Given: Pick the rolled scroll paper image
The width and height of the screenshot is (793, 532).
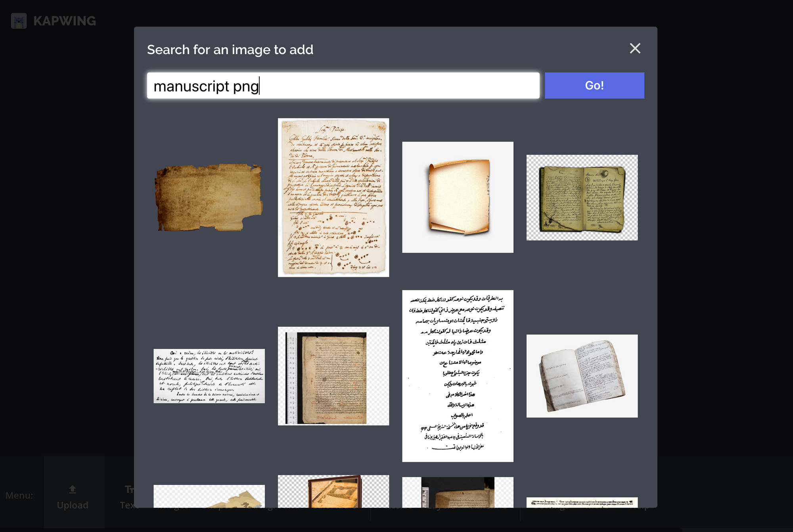Looking at the screenshot, I should coord(458,197).
